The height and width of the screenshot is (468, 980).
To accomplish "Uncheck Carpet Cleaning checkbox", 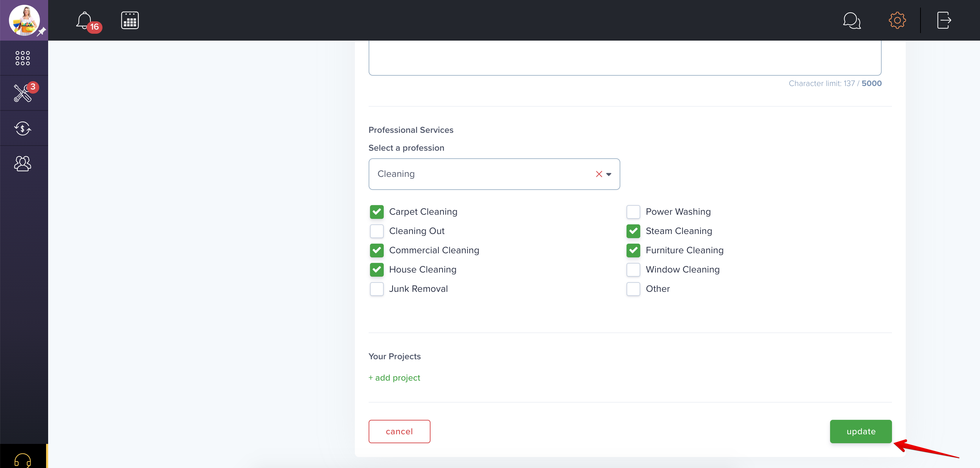I will coord(376,212).
